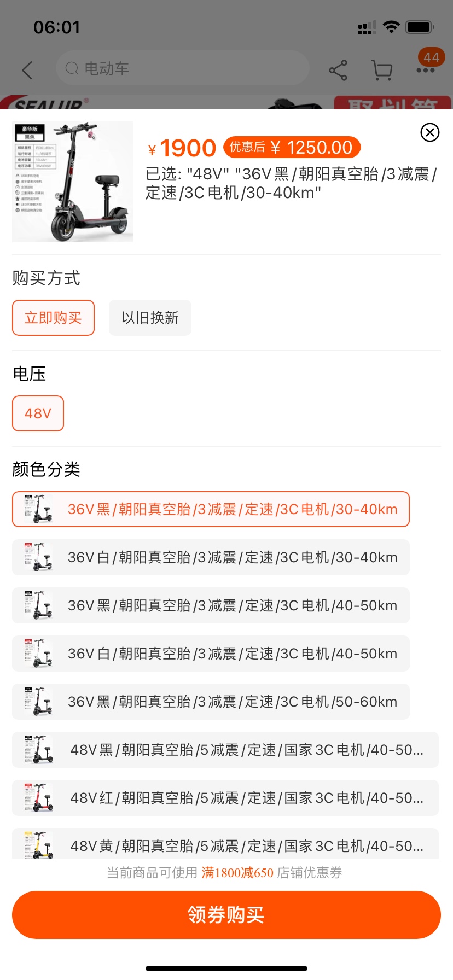Choose 48V黑 5减震 variant
This screenshot has height=980, width=453.
(225, 750)
